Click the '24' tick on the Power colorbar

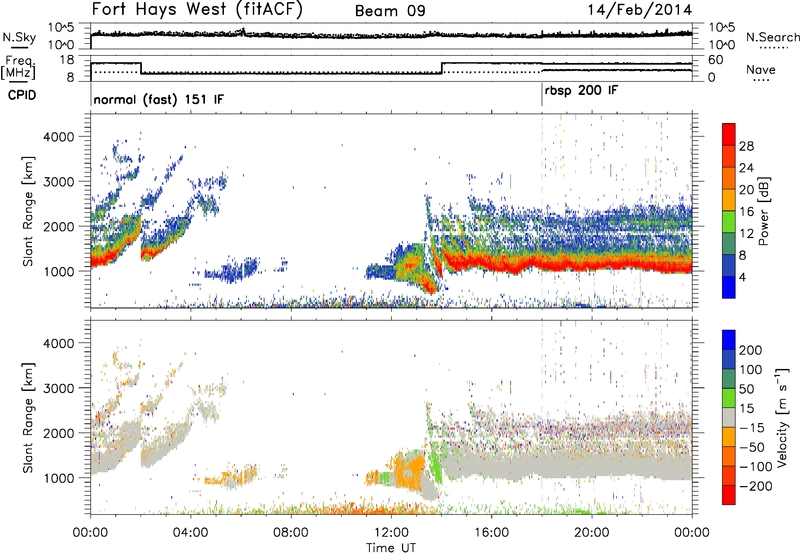click(x=746, y=168)
